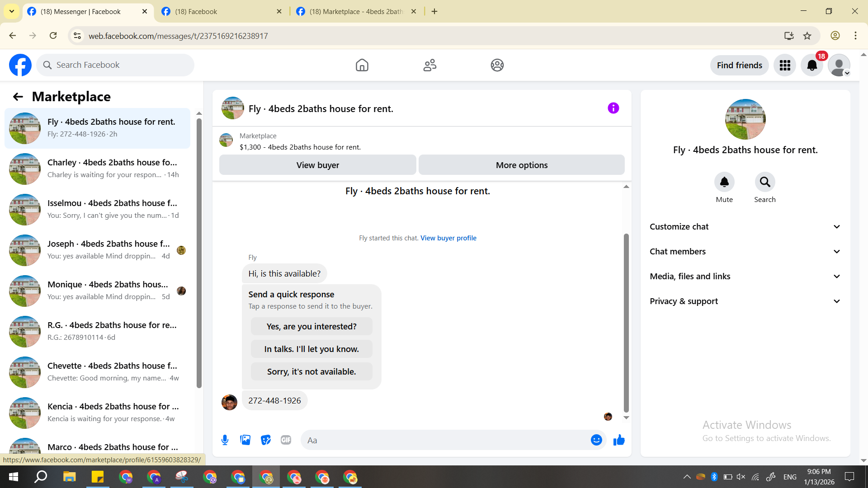Expand the Customize chat section
The width and height of the screenshot is (868, 488).
click(745, 227)
